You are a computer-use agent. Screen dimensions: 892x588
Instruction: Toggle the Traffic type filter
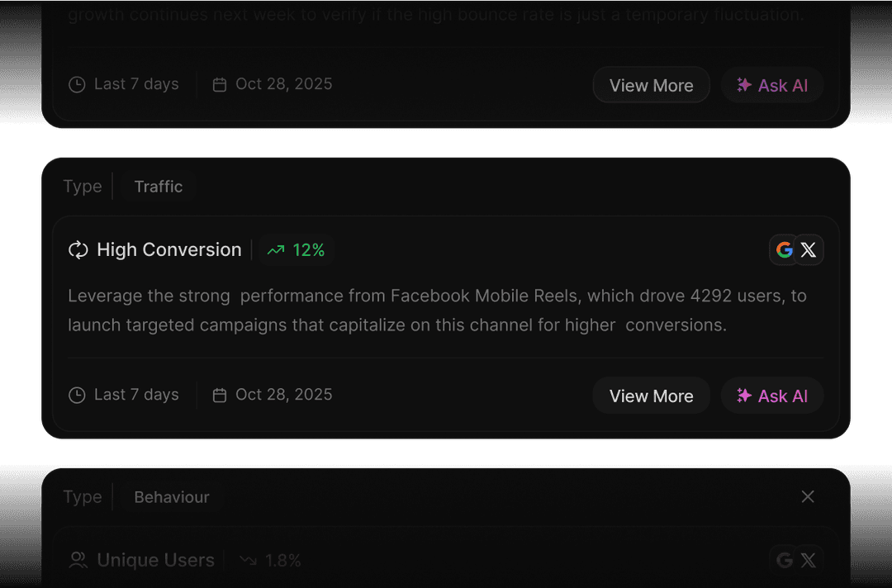pos(158,186)
